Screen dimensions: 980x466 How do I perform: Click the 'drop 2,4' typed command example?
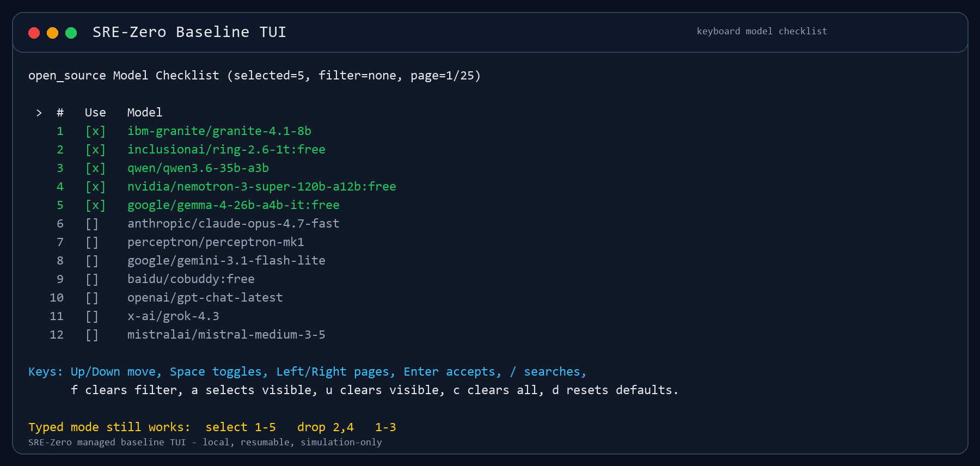point(326,427)
